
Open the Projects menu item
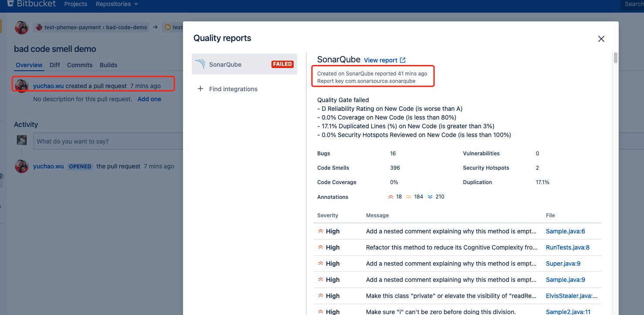point(75,4)
